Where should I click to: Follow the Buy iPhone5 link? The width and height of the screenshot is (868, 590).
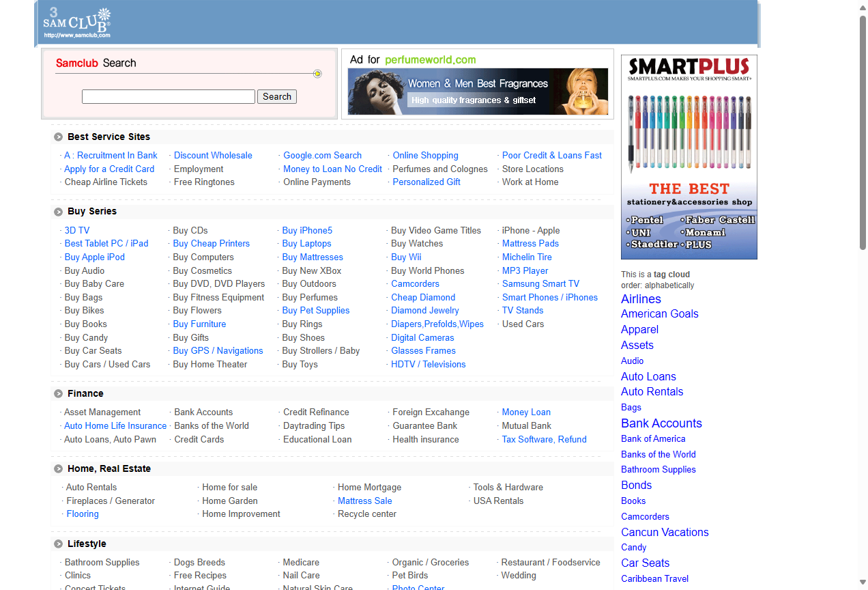(307, 230)
